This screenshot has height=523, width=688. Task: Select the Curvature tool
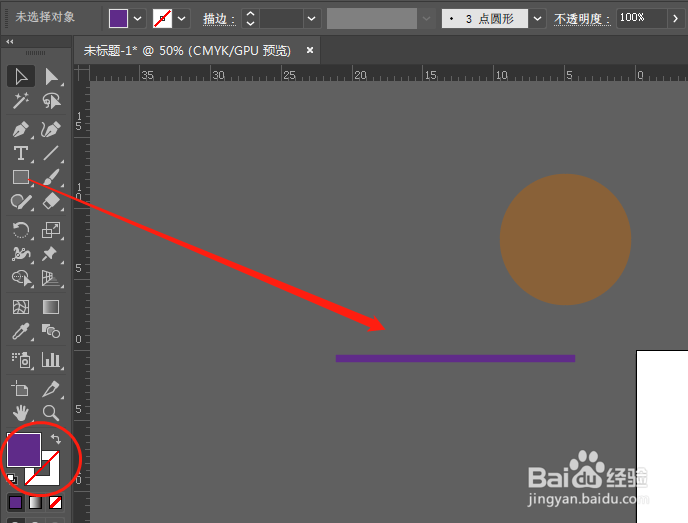click(51, 129)
